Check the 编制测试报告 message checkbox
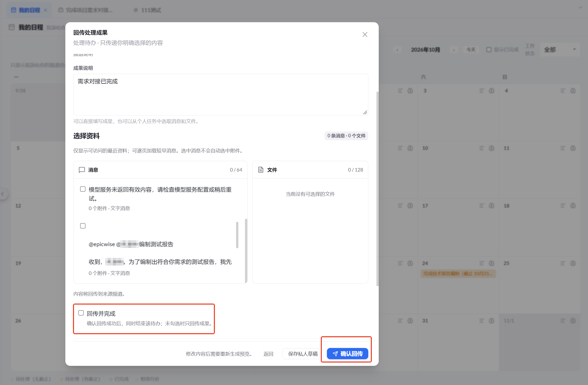This screenshot has width=588, height=385. coord(83,226)
